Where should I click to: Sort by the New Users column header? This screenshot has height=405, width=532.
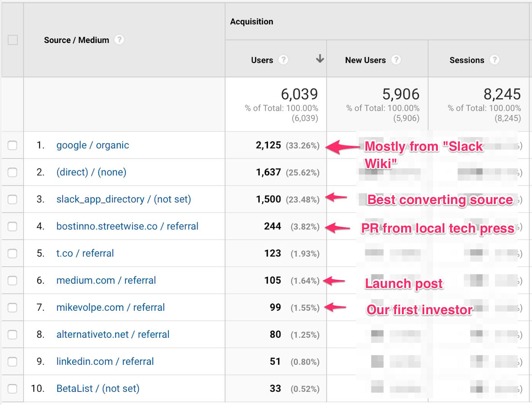365,60
